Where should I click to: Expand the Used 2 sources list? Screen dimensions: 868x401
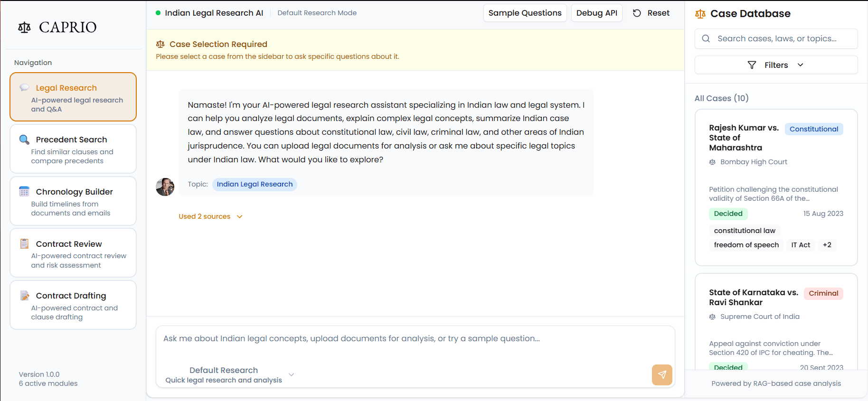pyautogui.click(x=210, y=216)
